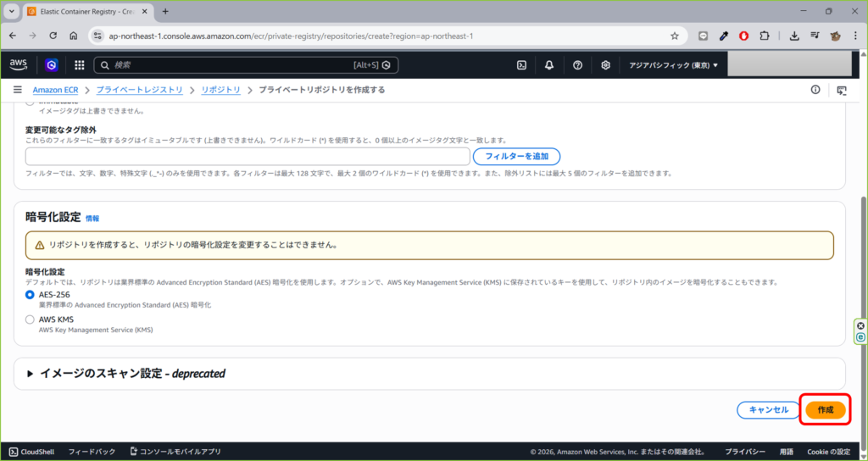The image size is (868, 461).
Task: Open the アジアパシフィック (東京) region dropdown
Action: pyautogui.click(x=673, y=65)
